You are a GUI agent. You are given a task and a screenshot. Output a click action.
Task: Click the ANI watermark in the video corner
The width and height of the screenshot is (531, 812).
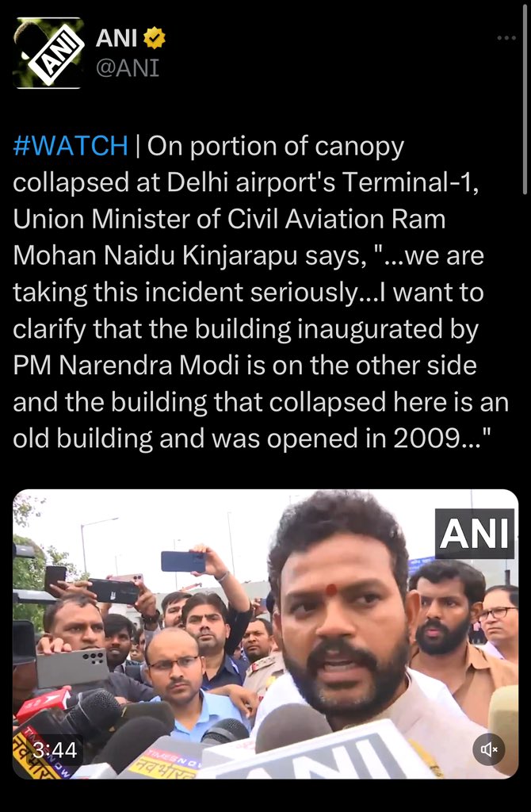[475, 534]
